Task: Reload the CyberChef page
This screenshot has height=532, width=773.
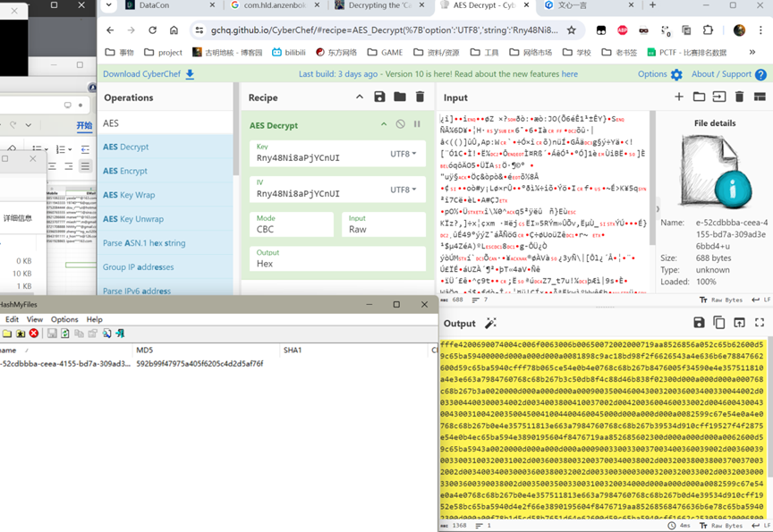Action: (152, 30)
